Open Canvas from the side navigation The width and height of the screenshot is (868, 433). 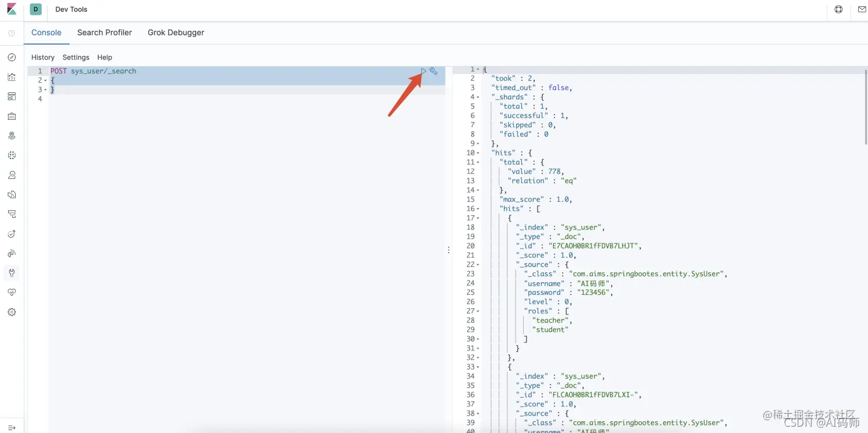click(12, 116)
